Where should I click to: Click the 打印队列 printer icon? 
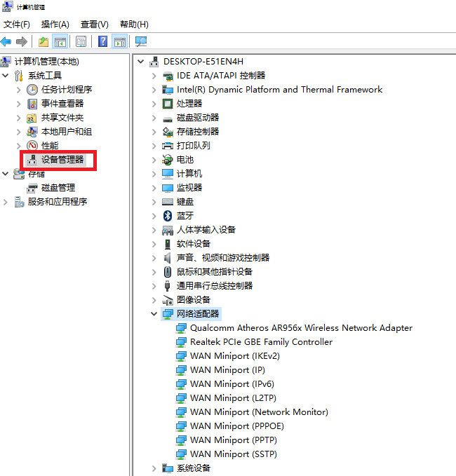click(168, 146)
